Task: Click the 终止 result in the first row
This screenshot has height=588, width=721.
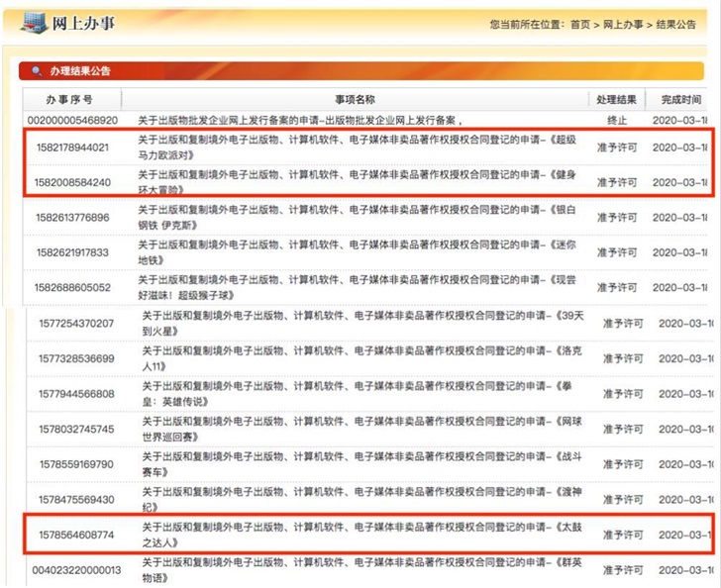Action: coord(617,121)
